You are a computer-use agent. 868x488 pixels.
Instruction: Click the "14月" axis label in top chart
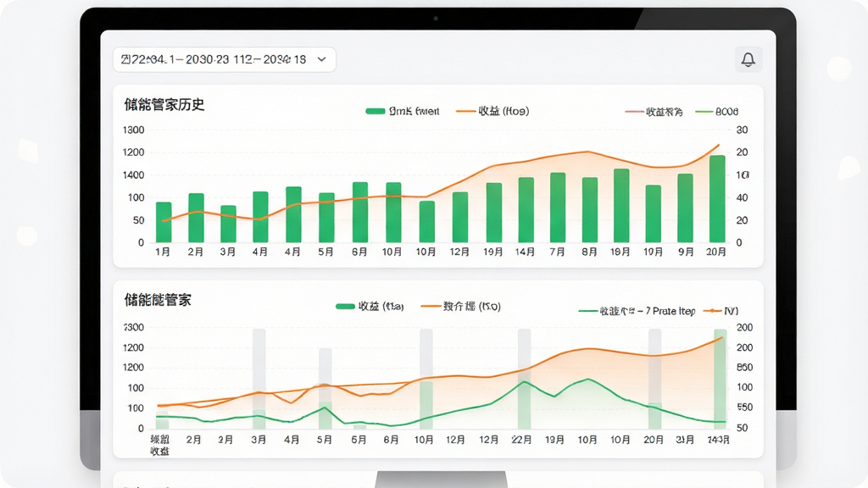[x=525, y=252]
